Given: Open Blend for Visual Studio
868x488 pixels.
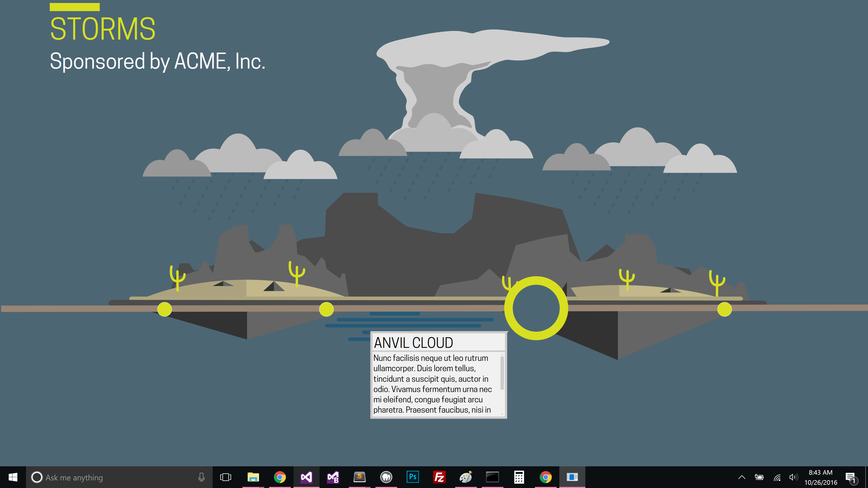Looking at the screenshot, I should [333, 477].
